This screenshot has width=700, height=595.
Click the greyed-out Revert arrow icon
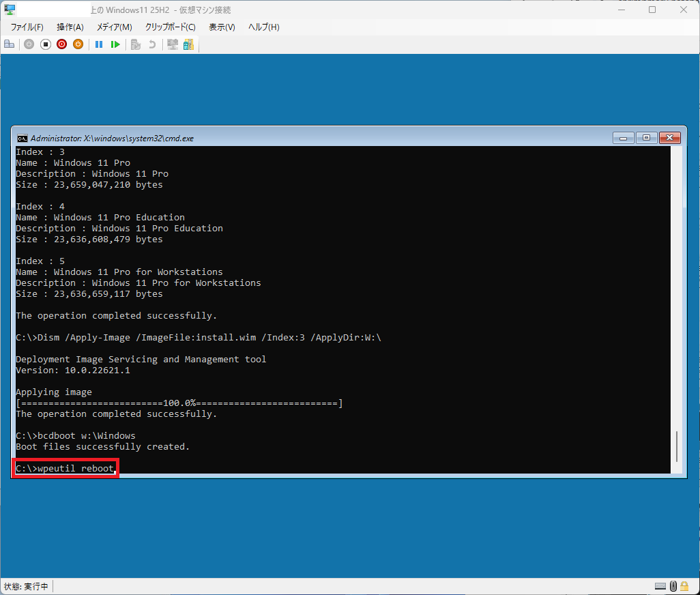(152, 44)
